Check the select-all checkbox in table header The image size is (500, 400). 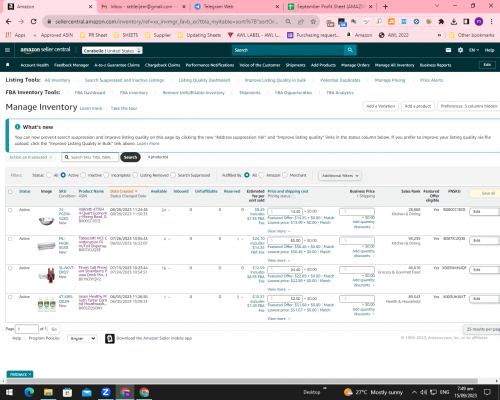click(x=10, y=192)
